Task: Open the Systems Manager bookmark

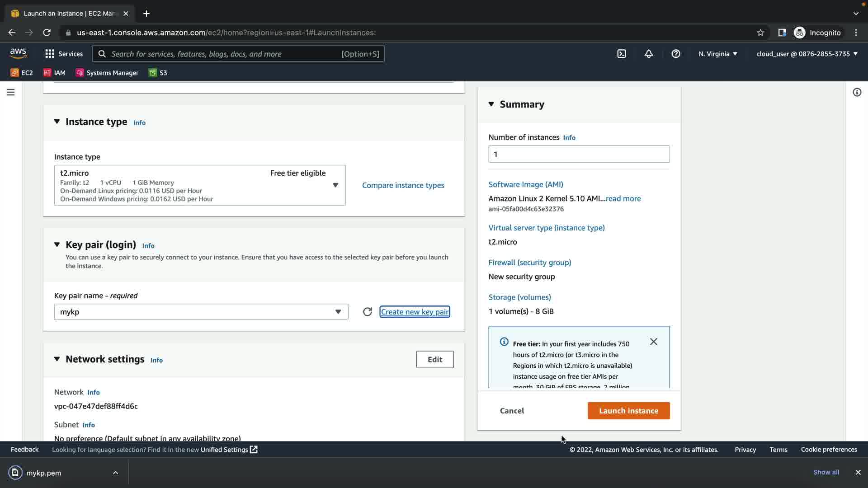Action: point(107,73)
